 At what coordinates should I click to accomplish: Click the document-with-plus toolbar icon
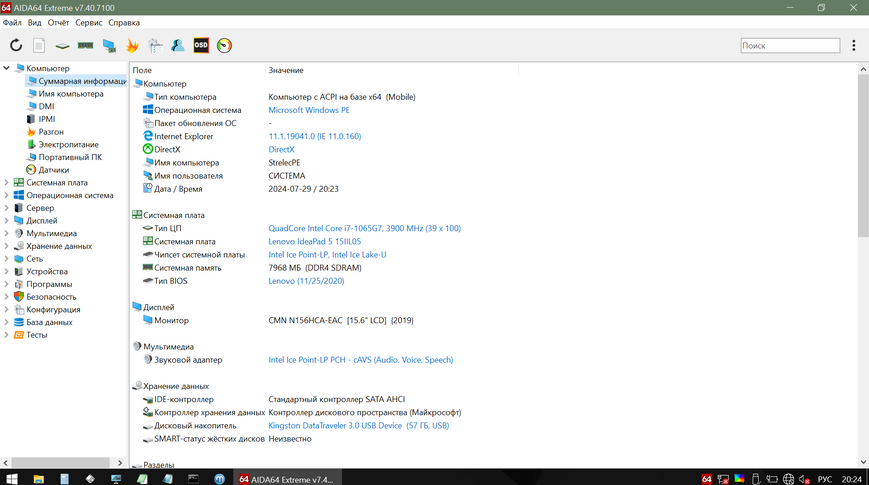point(155,45)
